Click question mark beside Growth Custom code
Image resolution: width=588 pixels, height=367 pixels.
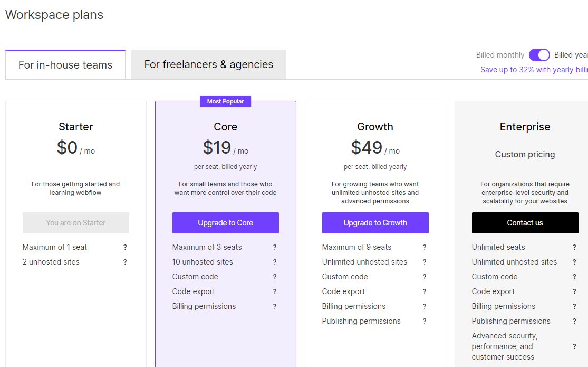[425, 277]
